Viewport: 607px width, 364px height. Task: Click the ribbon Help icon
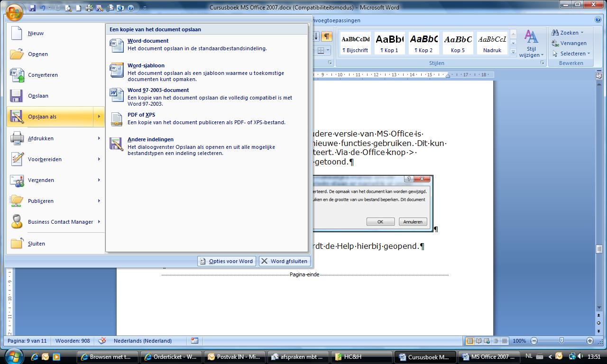click(598, 20)
